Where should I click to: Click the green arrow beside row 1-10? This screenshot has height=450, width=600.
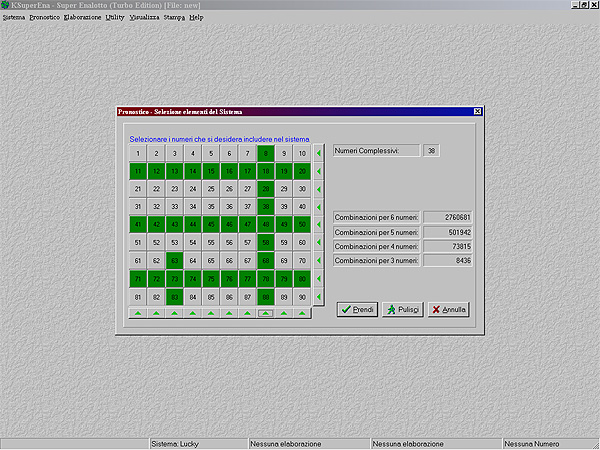[x=318, y=153]
